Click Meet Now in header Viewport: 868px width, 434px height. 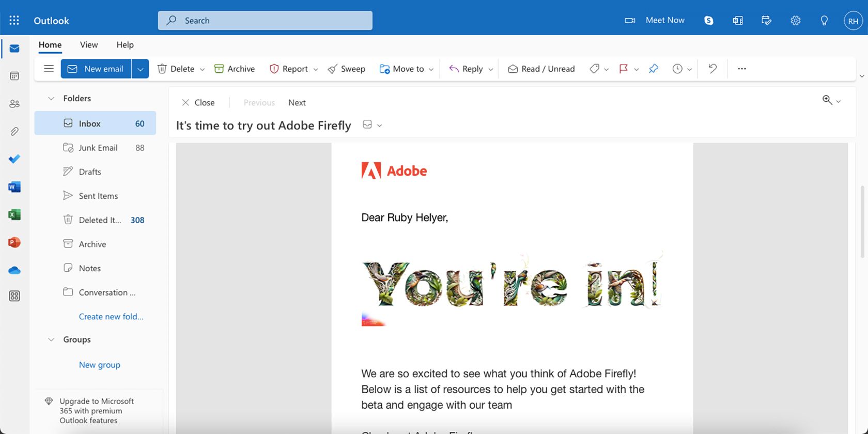pos(655,20)
